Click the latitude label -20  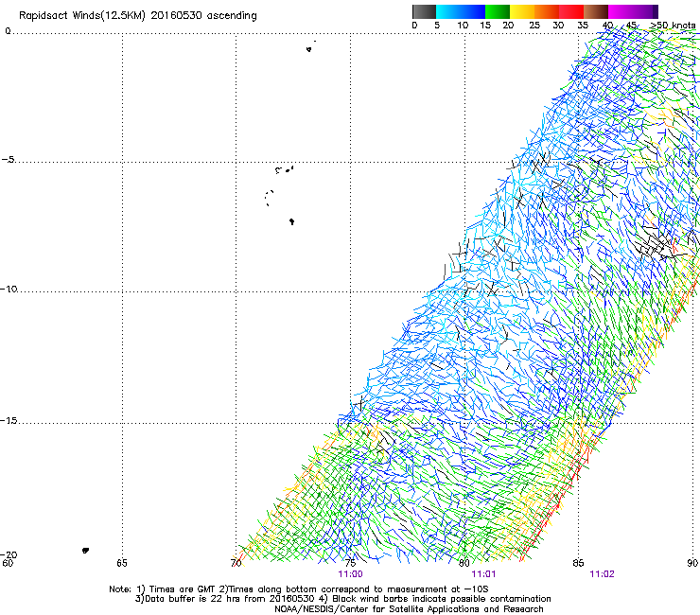(x=9, y=554)
